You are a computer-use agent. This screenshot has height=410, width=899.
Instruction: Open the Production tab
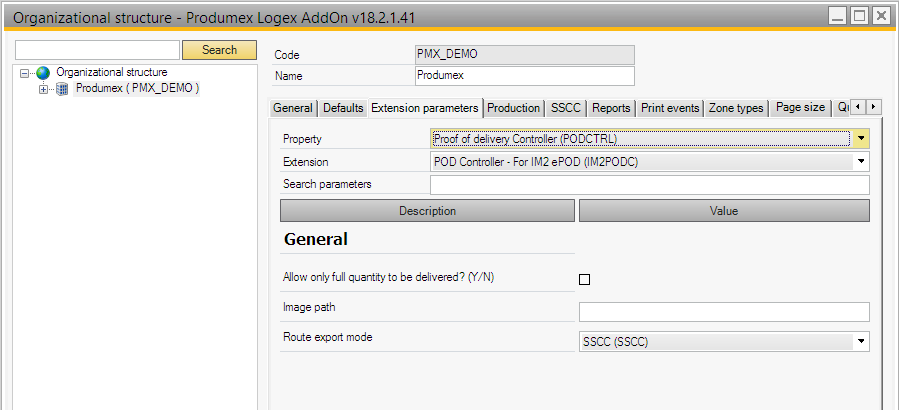[x=513, y=108]
